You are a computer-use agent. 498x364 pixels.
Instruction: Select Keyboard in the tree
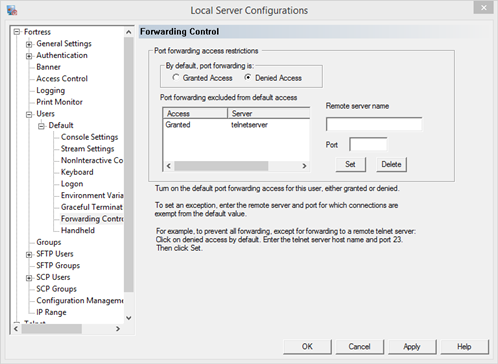(77, 172)
